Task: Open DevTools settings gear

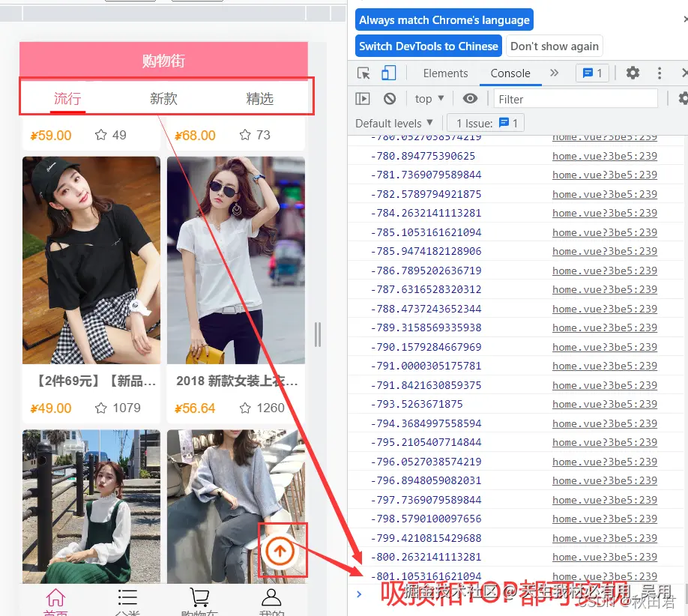Action: point(634,73)
